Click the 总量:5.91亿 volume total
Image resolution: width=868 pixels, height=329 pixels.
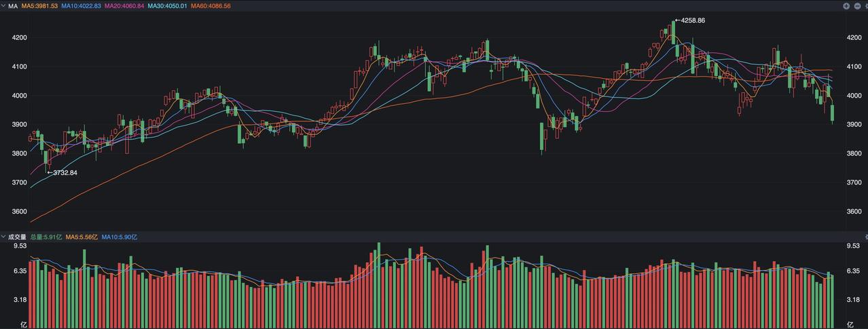click(x=46, y=237)
